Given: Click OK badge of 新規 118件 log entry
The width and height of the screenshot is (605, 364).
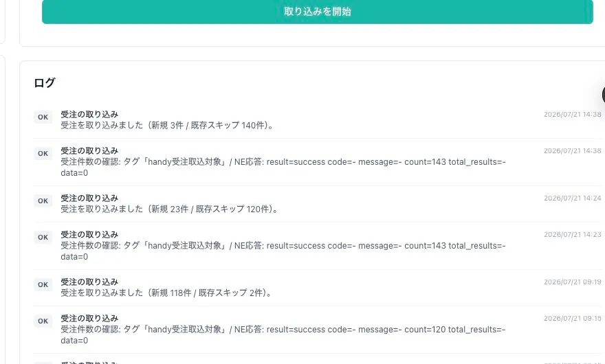Looking at the screenshot, I should click(x=43, y=284).
